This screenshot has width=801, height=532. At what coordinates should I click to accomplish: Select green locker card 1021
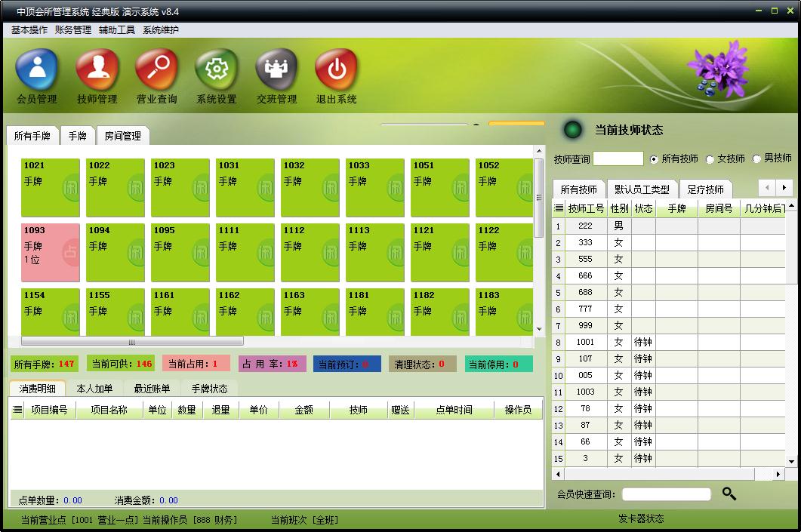tap(50, 187)
